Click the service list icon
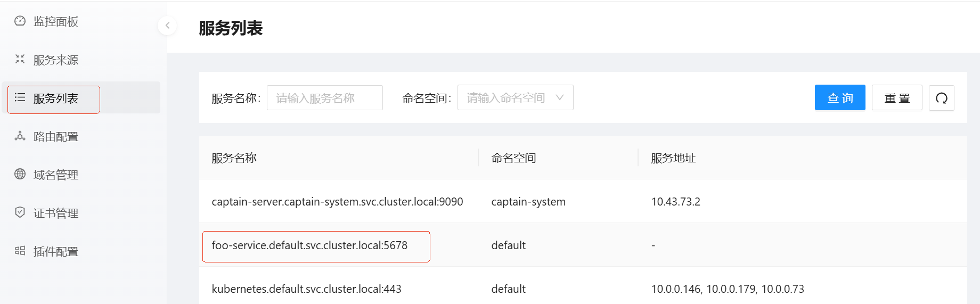The width and height of the screenshot is (980, 304). click(x=20, y=97)
